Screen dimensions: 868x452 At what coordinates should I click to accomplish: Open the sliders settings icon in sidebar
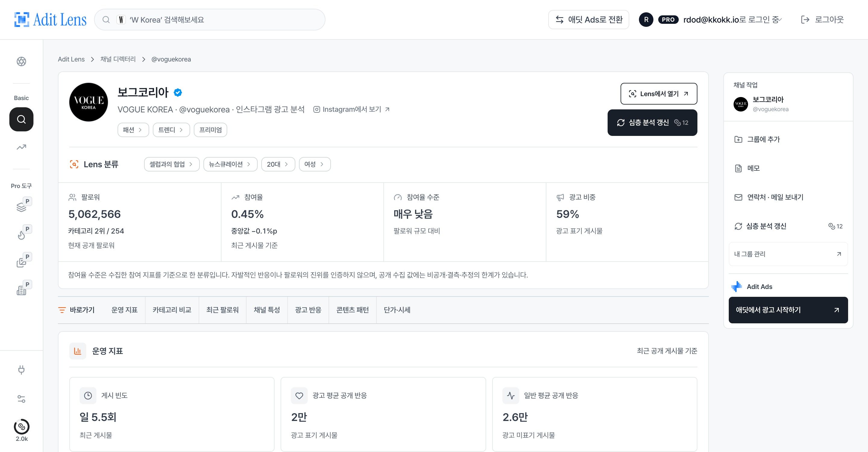point(21,399)
